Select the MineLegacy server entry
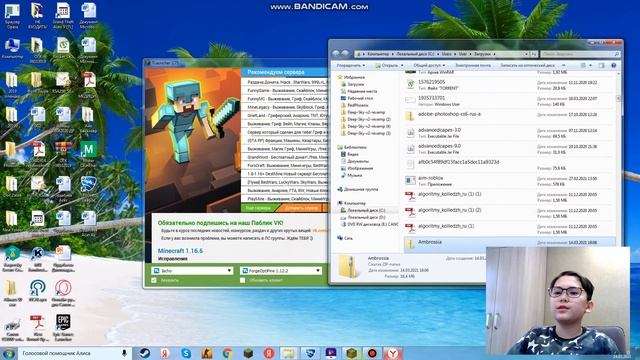640x360 pixels. 284,107
